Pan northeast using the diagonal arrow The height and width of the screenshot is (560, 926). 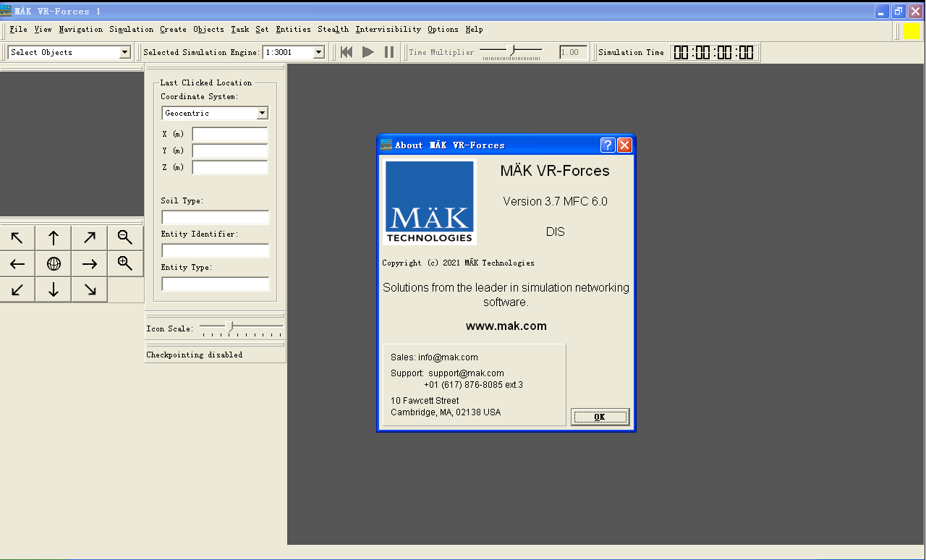tap(89, 237)
